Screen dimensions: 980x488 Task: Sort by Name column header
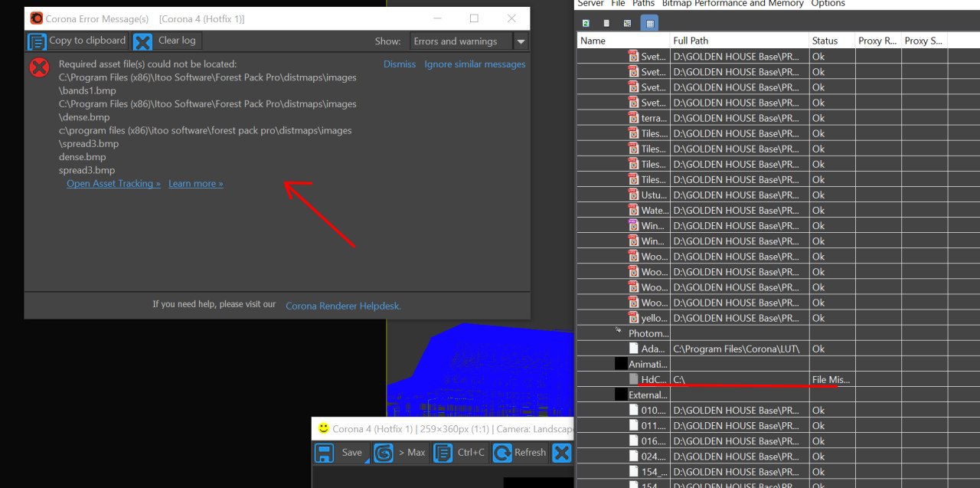[623, 41]
